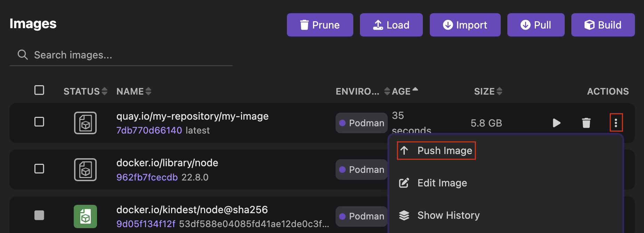Select the image icon for docker.io/library/node
This screenshot has height=233, width=644.
tap(85, 169)
